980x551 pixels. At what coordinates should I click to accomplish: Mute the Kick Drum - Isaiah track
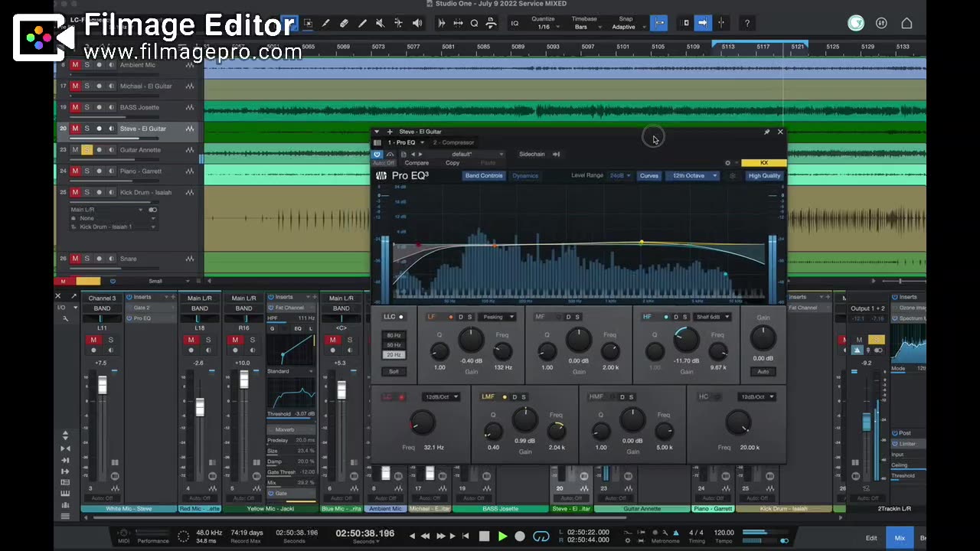[x=75, y=193]
